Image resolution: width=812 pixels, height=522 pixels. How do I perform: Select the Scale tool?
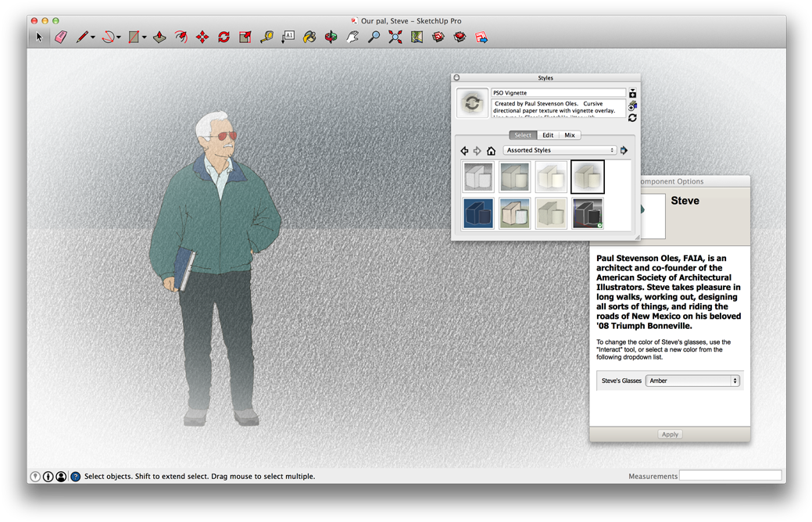tap(245, 38)
